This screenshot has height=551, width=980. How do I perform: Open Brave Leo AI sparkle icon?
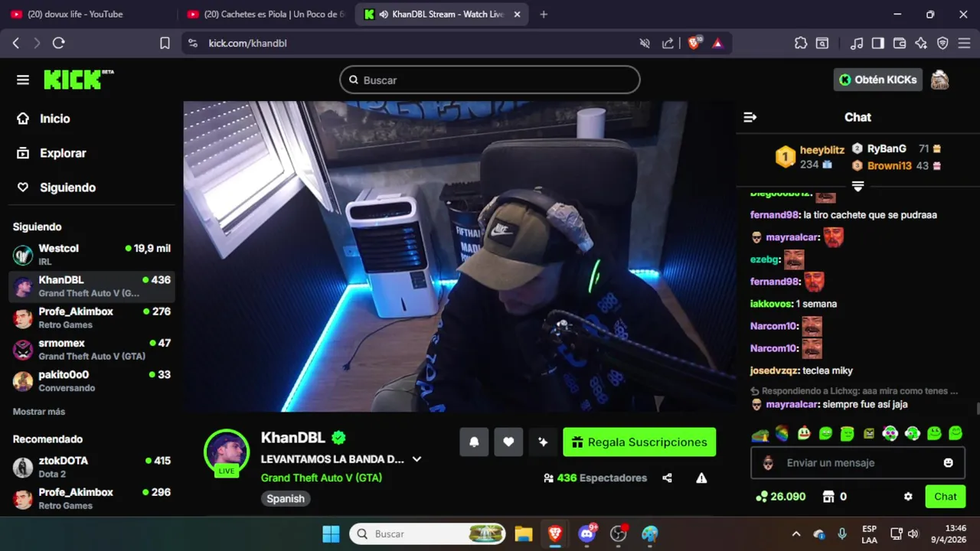(x=921, y=43)
